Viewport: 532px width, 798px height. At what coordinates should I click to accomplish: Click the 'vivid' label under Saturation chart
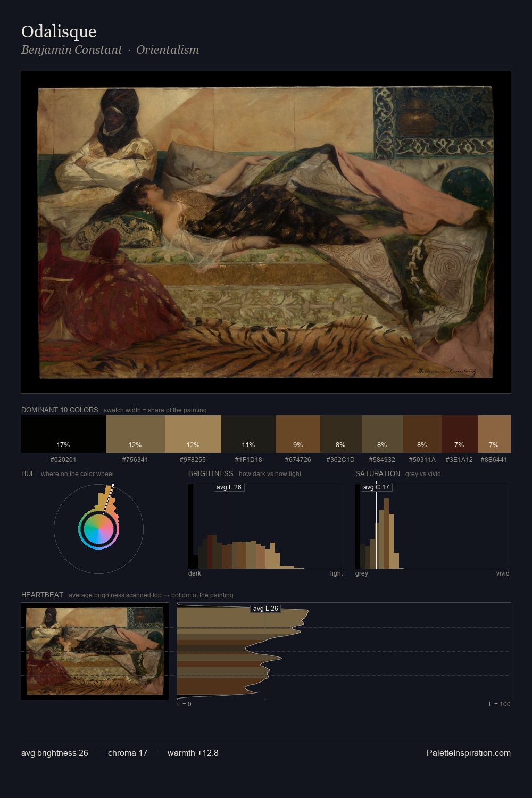point(503,573)
